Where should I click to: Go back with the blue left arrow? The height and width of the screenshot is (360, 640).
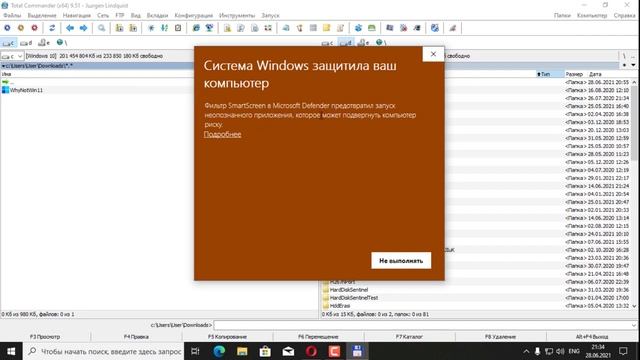point(70,28)
